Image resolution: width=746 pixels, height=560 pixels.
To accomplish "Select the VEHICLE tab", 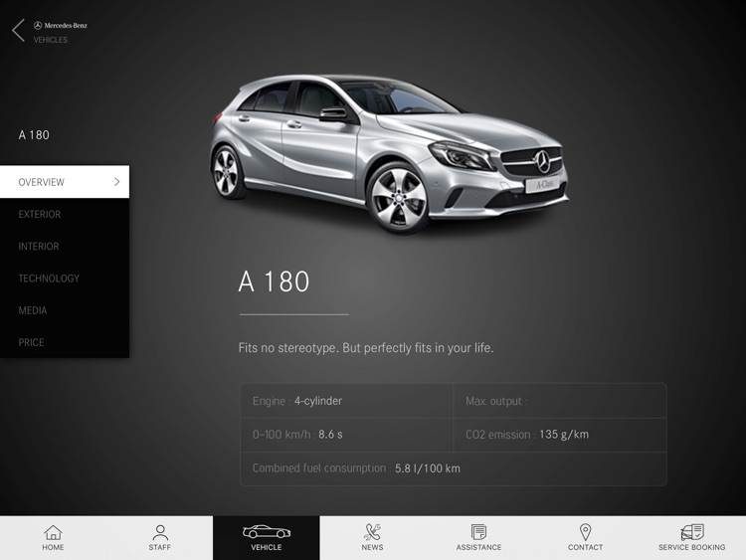I will [267, 538].
